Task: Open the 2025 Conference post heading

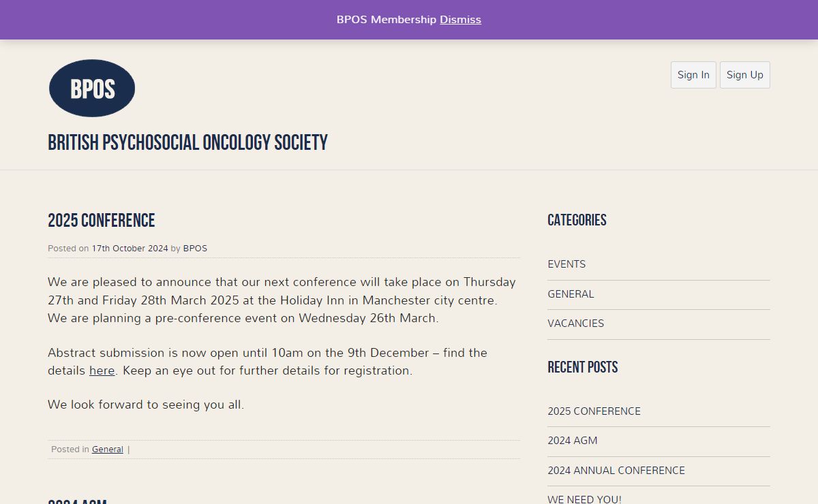Action: click(102, 221)
